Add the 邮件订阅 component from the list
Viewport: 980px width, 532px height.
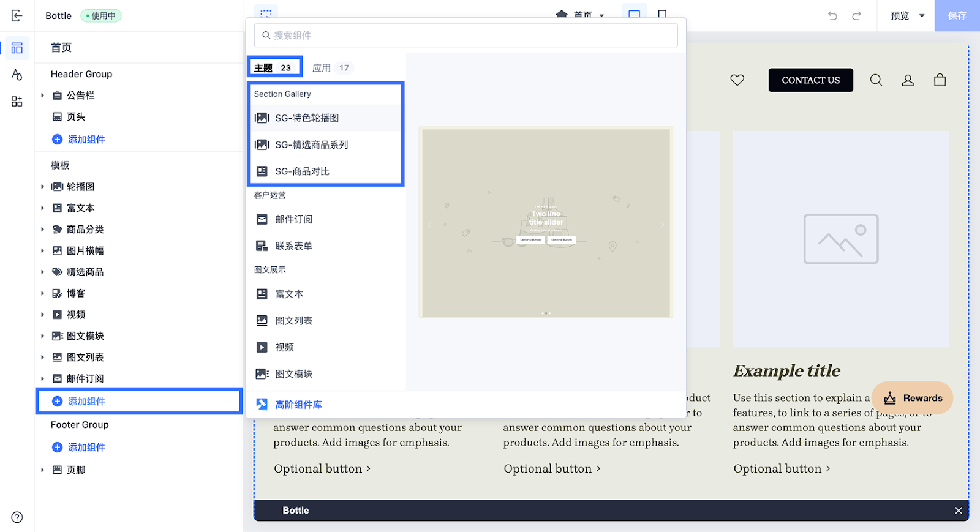click(325, 219)
